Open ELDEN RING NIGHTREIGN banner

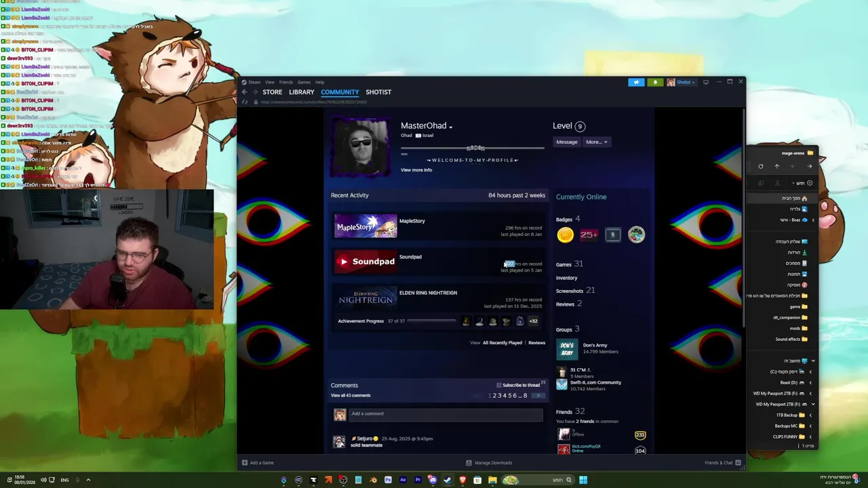[366, 298]
